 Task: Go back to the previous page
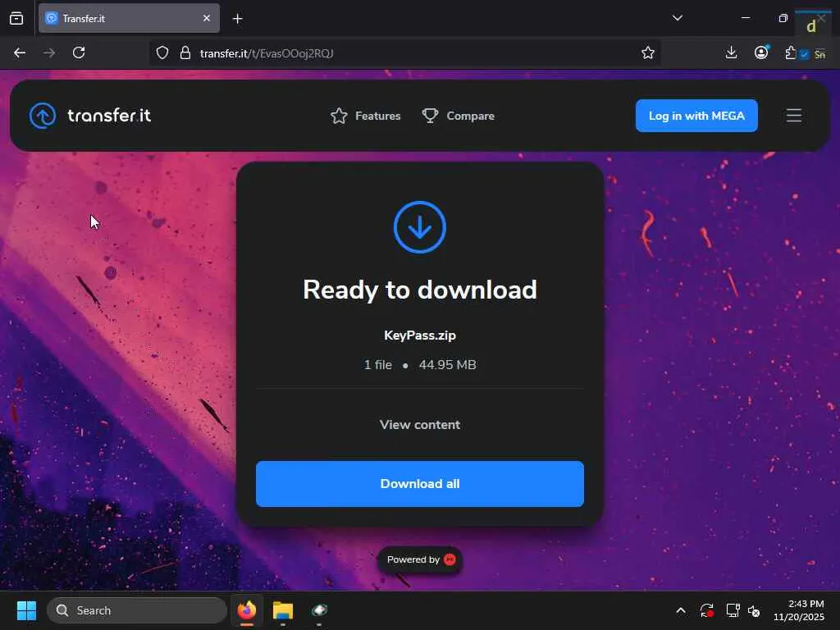coord(20,52)
